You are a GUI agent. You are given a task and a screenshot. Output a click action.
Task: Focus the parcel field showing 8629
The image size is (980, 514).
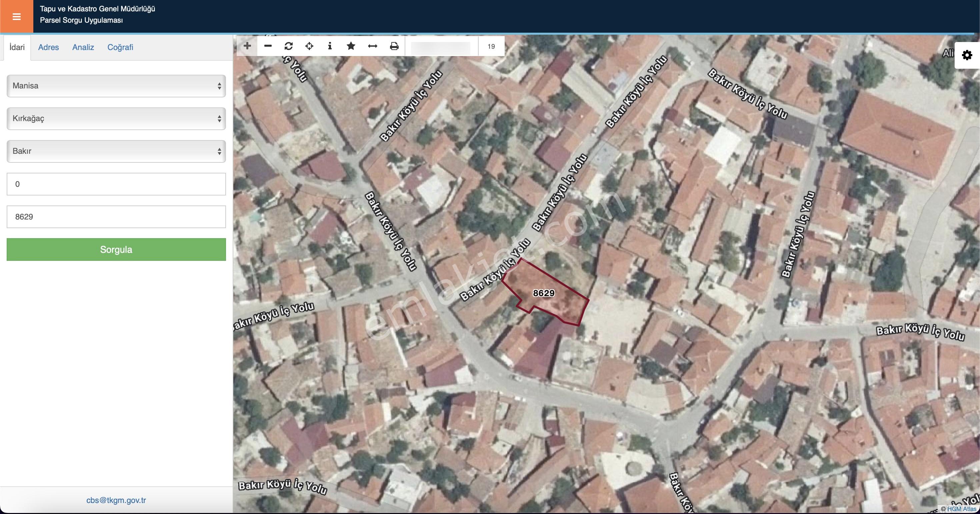coord(116,217)
